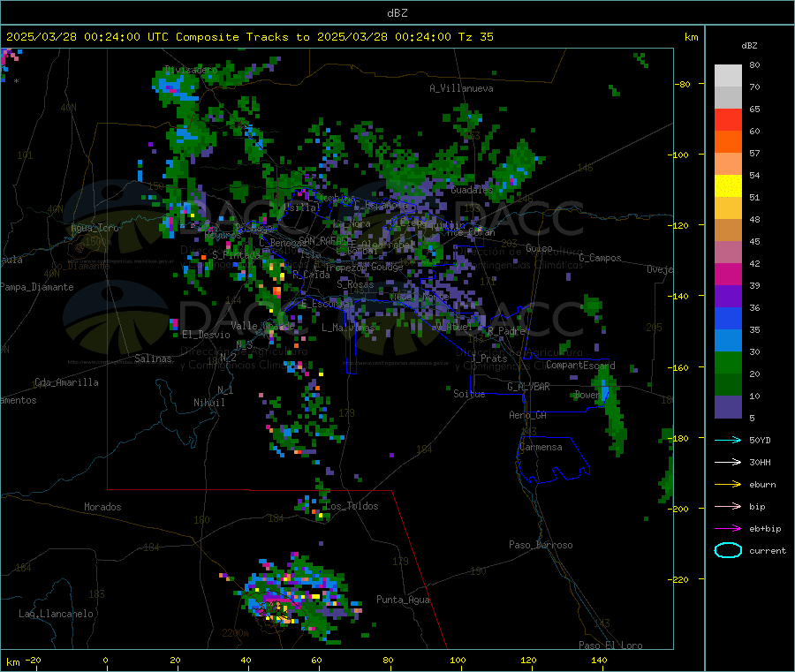Pick the light blue 30-35 dBZ swatch
The width and height of the screenshot is (795, 672).
point(728,341)
